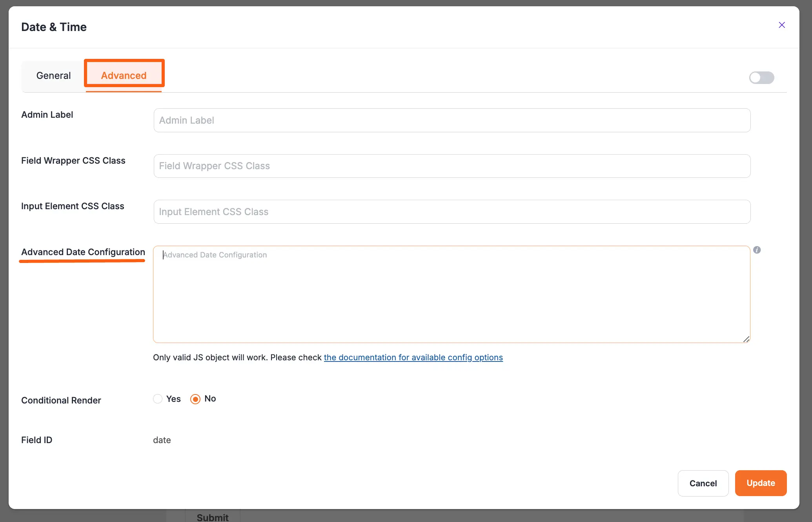
Task: Click the Advanced Date Configuration label
Action: pyautogui.click(x=83, y=252)
